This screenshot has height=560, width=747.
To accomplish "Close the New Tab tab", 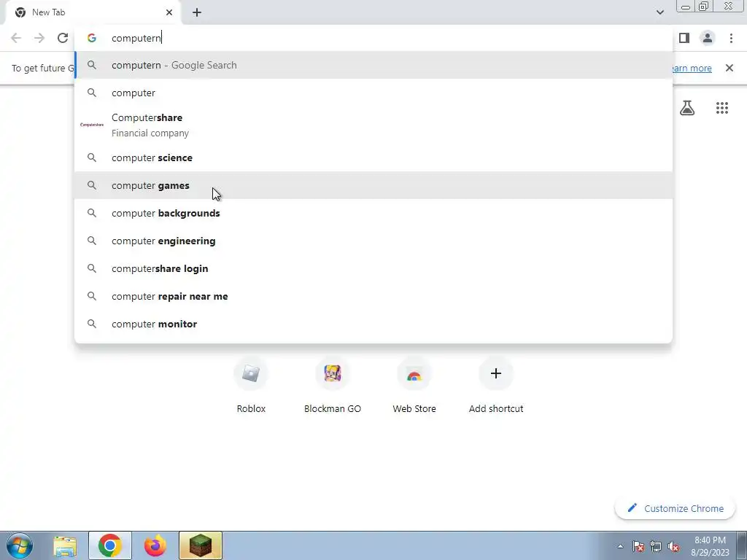I will coord(169,12).
